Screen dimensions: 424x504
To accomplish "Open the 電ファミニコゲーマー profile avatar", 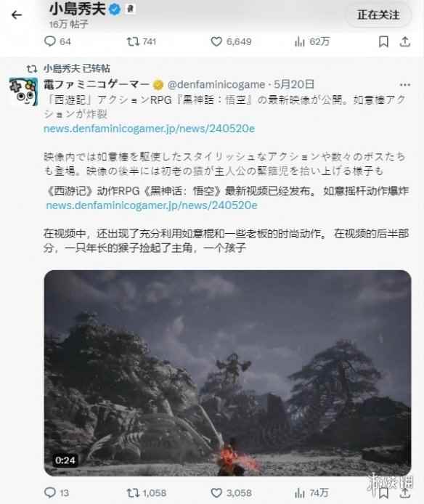I will click(23, 92).
